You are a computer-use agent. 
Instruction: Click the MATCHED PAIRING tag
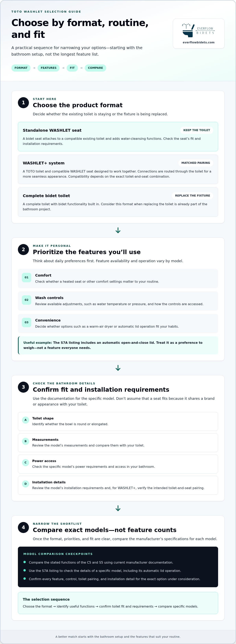[196, 163]
